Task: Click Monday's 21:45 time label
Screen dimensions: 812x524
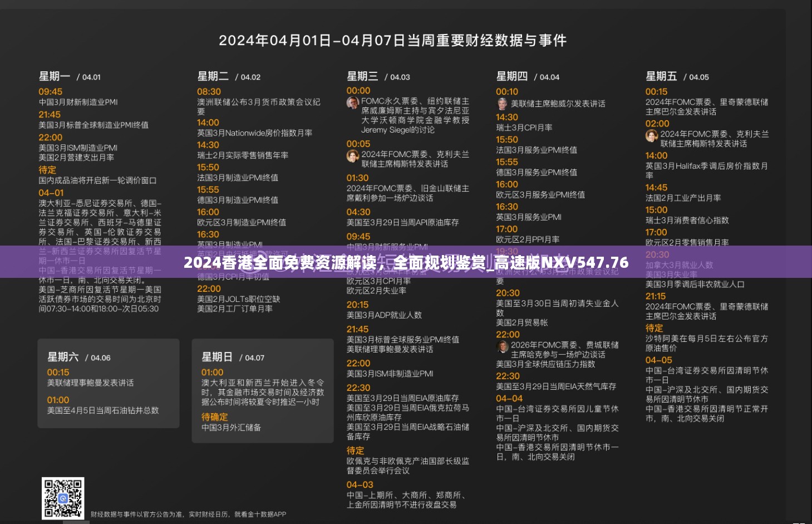Action: 50,115
